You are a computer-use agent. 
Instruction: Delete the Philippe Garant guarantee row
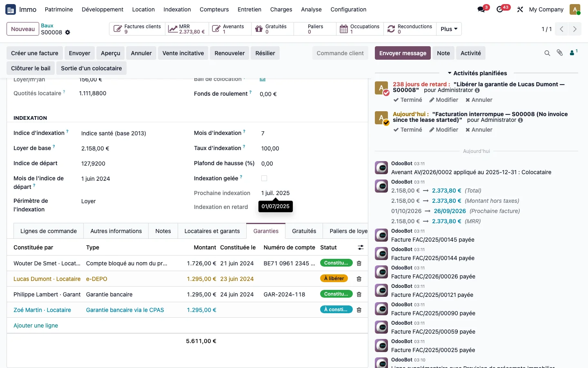359,294
